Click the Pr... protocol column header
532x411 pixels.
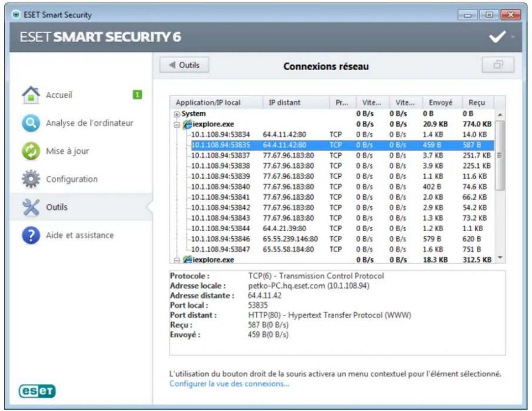click(x=342, y=103)
